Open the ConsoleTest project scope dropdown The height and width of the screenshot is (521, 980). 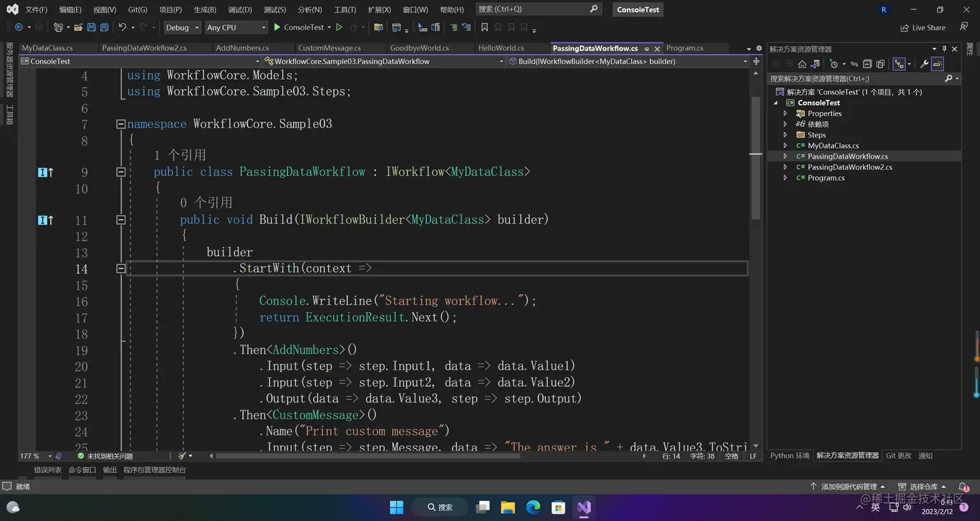pyautogui.click(x=141, y=61)
